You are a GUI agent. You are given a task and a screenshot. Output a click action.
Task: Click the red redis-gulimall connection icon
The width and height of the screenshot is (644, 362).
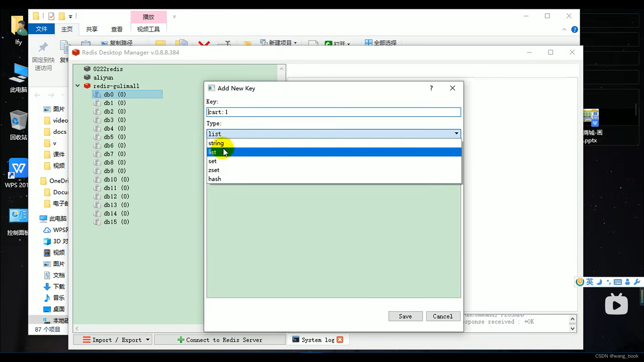tap(87, 86)
